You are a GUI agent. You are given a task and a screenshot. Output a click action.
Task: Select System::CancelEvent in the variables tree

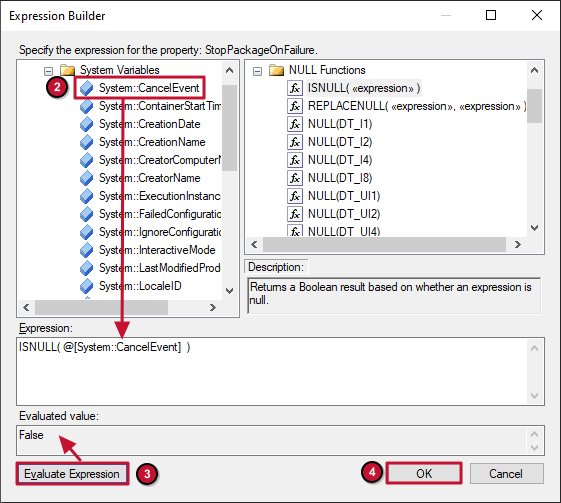tap(149, 88)
